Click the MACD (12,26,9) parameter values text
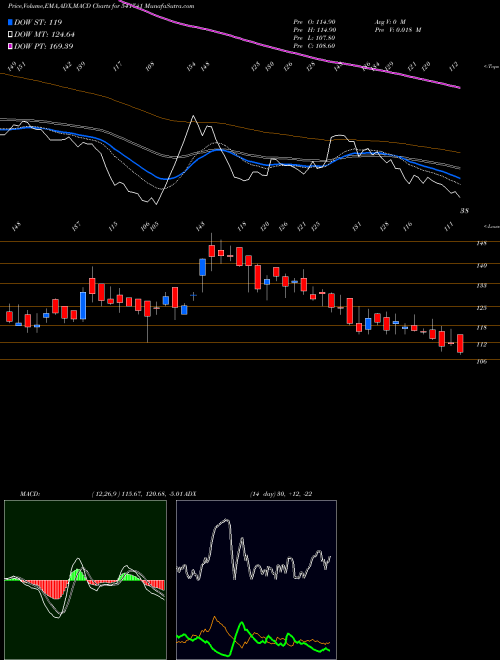The image size is (500, 660). [138, 494]
